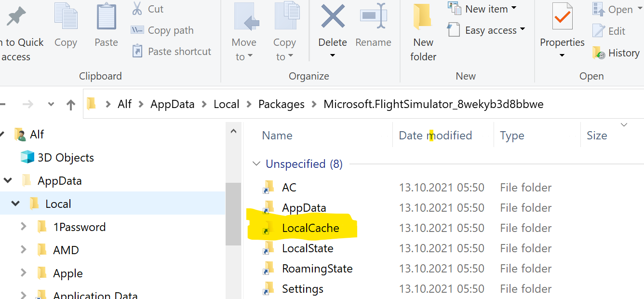Click the Delete X icon

[x=333, y=17]
